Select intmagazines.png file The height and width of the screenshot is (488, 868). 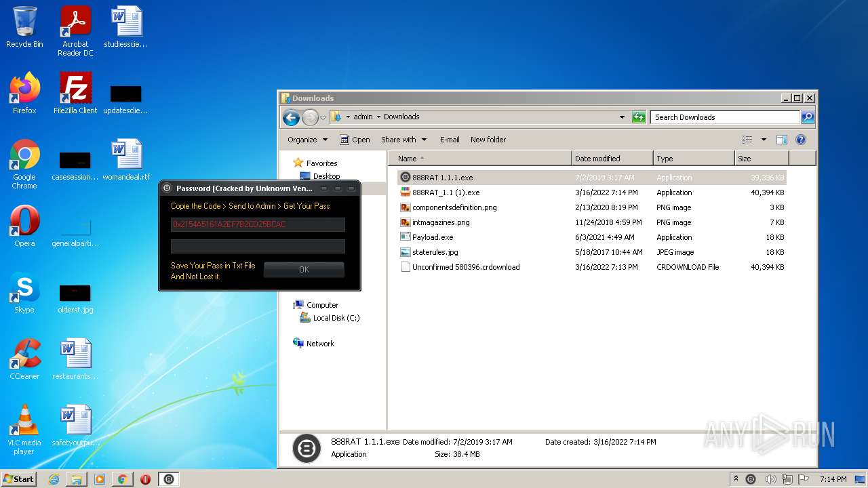point(591,222)
